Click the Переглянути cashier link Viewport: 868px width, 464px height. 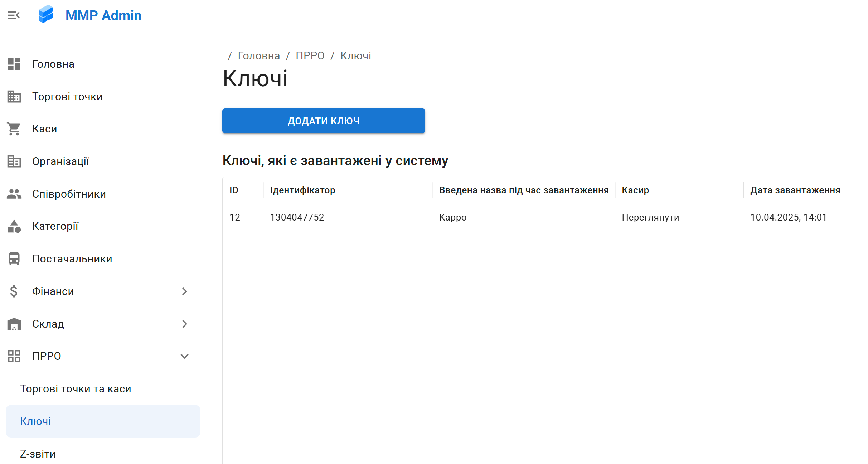[x=650, y=217]
